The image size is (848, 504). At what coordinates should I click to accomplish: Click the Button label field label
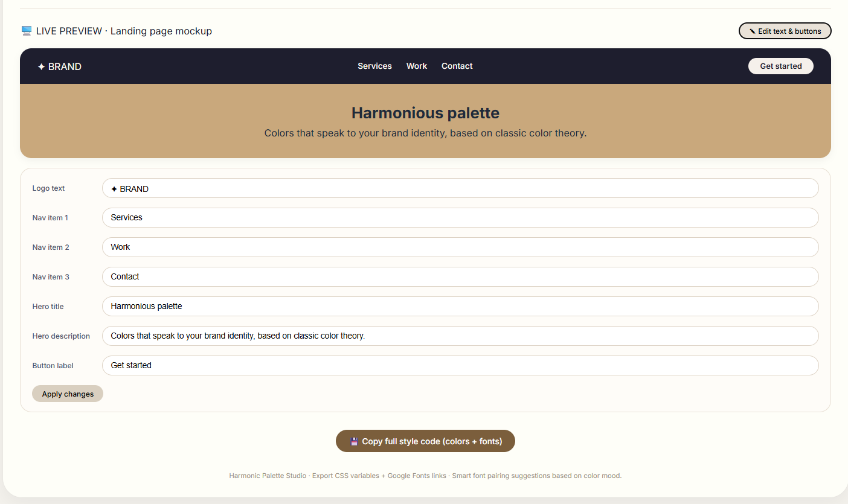point(53,366)
